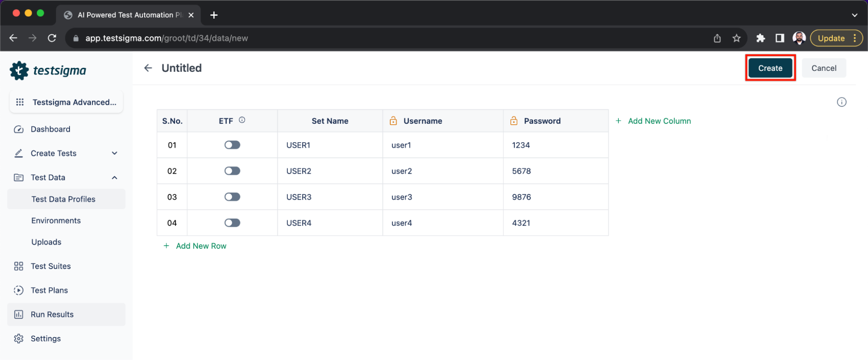This screenshot has width=868, height=360.
Task: Toggle ETF switch for USER1 row
Action: (x=232, y=145)
